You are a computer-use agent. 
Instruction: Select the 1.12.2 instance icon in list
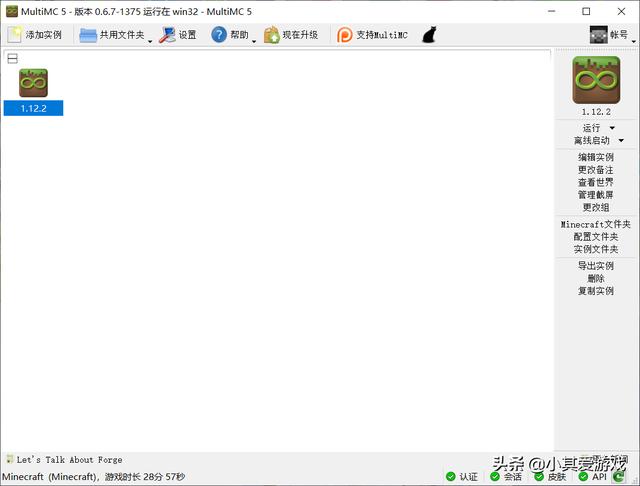pyautogui.click(x=33, y=83)
